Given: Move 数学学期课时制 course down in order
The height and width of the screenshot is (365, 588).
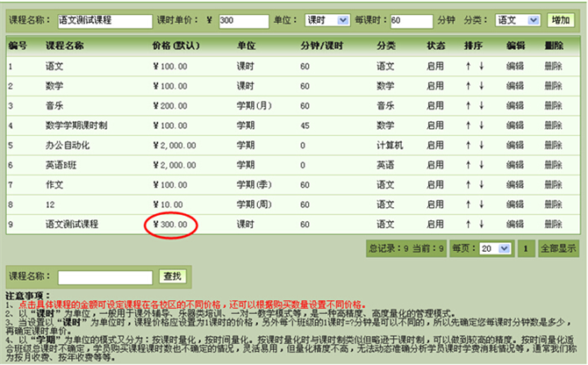Looking at the screenshot, I should pyautogui.click(x=482, y=125).
